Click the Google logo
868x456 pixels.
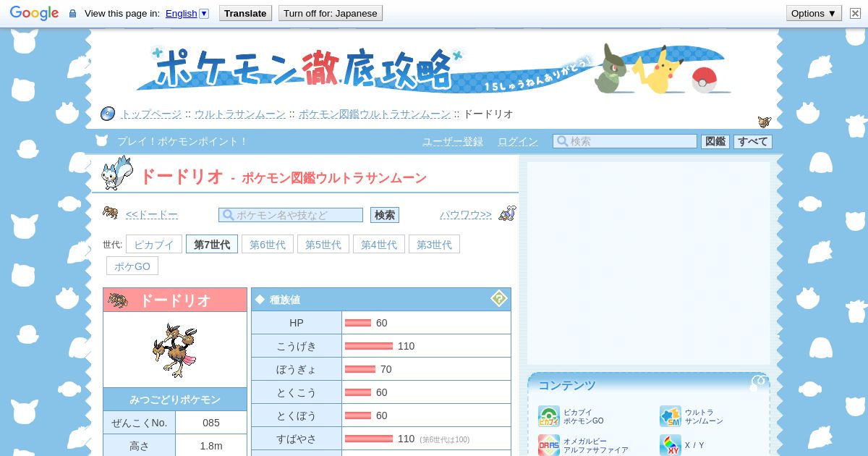34,13
